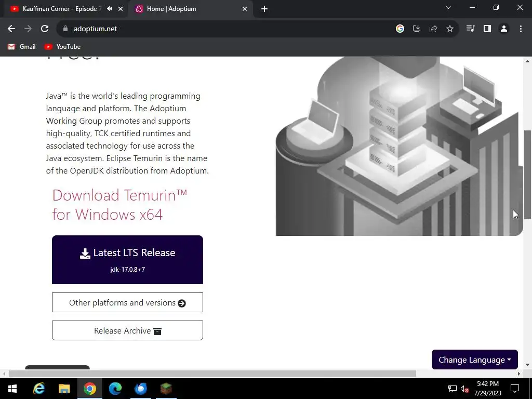Viewport: 532px width, 399px height.
Task: Close the Home | Adoptium tab
Action: [245, 9]
